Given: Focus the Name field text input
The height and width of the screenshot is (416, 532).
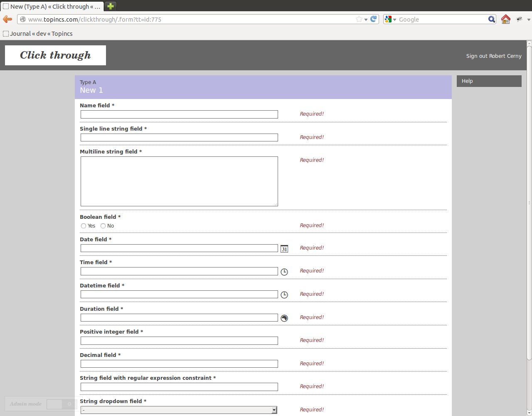Looking at the screenshot, I should click(x=179, y=114).
